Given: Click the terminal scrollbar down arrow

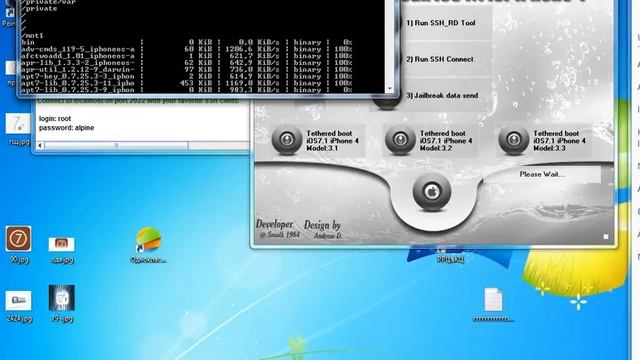Looking at the screenshot, I should [x=389, y=88].
